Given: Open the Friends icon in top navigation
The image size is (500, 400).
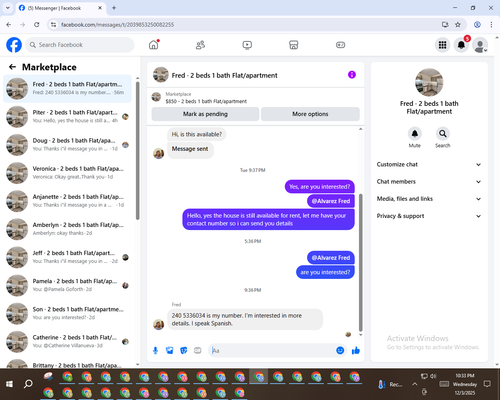Looking at the screenshot, I should point(200,45).
